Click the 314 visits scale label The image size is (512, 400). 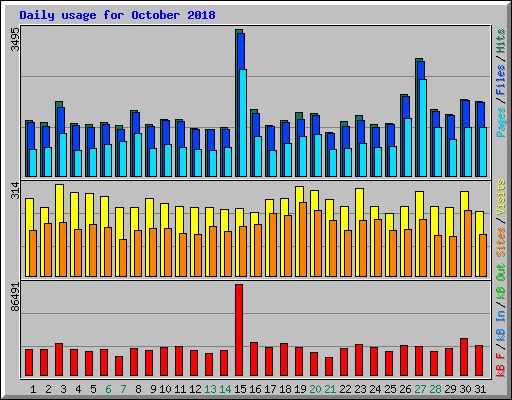[15, 190]
